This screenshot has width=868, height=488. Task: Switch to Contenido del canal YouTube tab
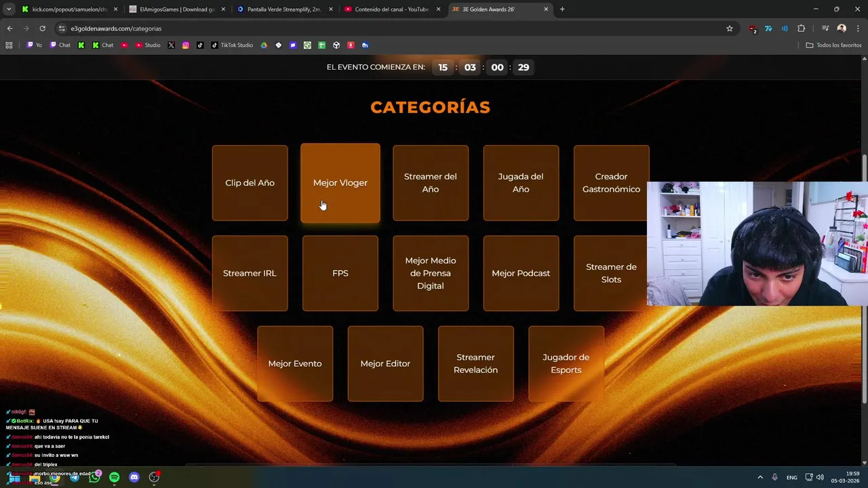[x=393, y=9]
